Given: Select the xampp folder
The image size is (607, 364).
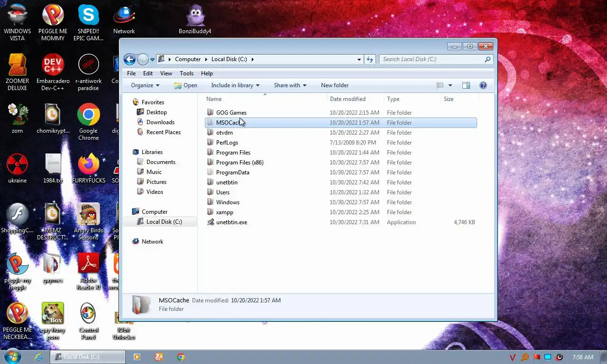Looking at the screenshot, I should [x=340, y=212].
